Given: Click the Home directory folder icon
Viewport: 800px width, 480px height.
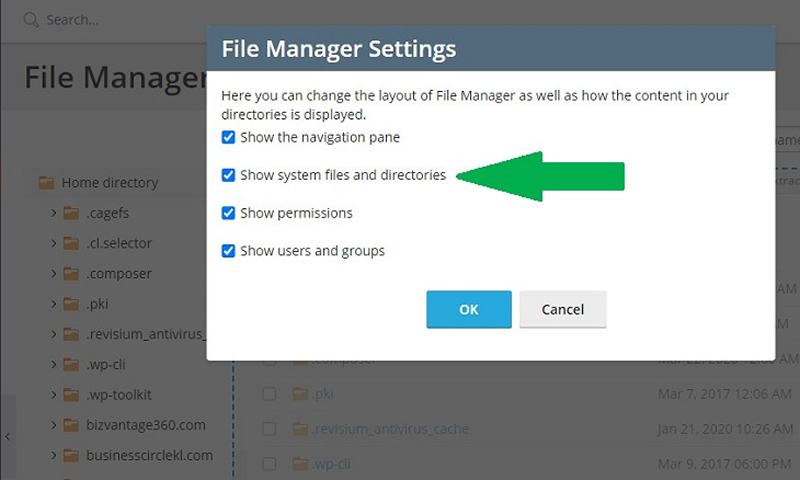Looking at the screenshot, I should (46, 182).
